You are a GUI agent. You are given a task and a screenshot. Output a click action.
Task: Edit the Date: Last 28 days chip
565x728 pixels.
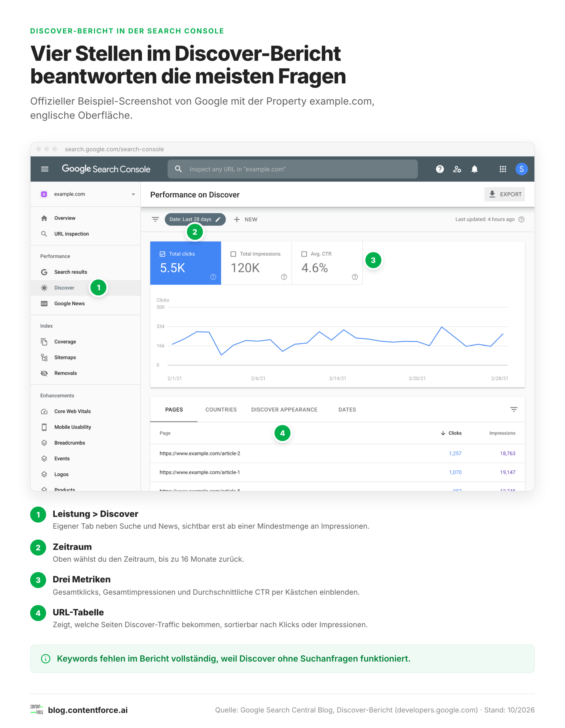[x=195, y=219]
